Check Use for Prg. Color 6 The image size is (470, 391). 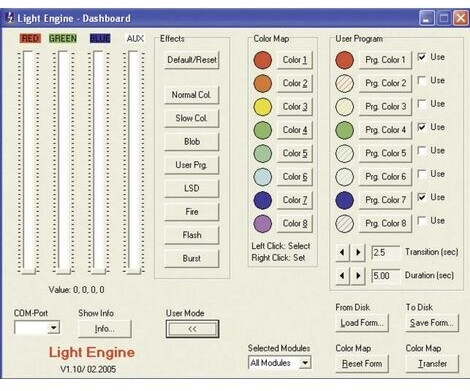click(422, 174)
